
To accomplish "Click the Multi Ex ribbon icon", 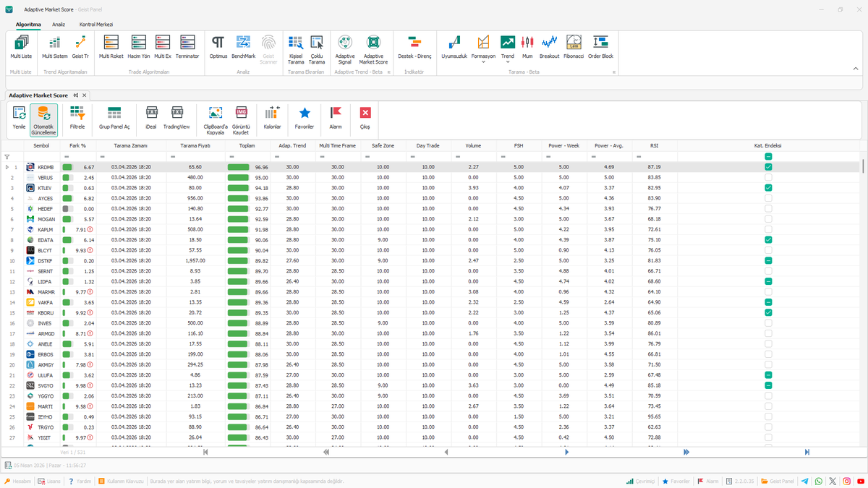I will [x=163, y=47].
